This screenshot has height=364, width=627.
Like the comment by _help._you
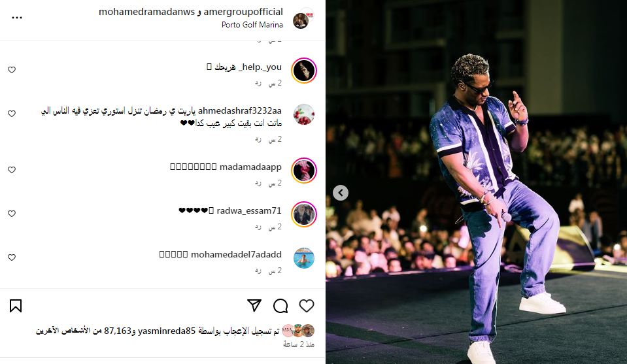click(x=12, y=70)
